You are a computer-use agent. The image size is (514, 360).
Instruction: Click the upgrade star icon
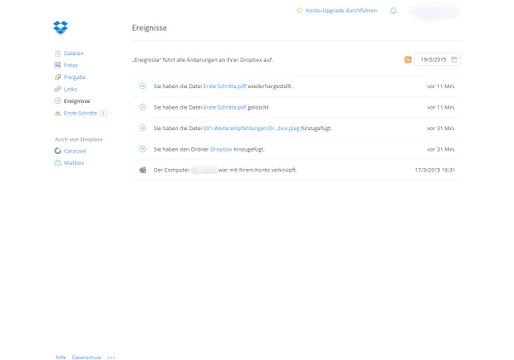point(299,10)
